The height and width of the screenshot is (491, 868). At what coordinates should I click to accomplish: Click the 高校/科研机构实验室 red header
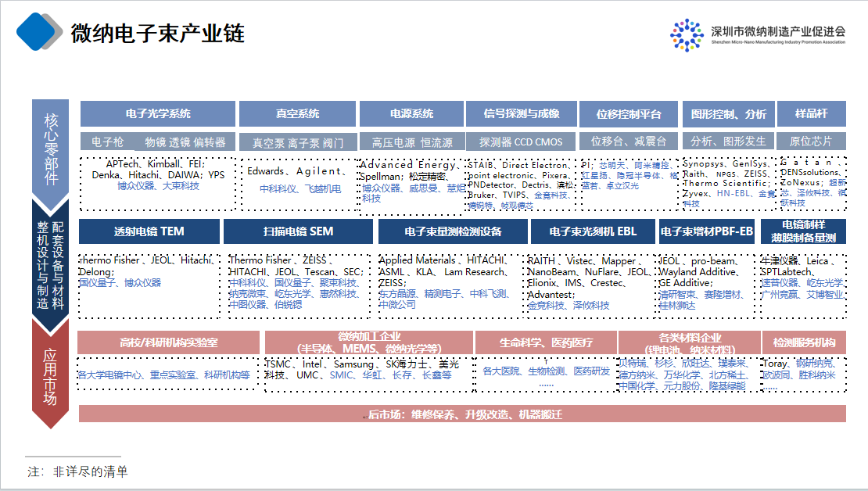168,342
